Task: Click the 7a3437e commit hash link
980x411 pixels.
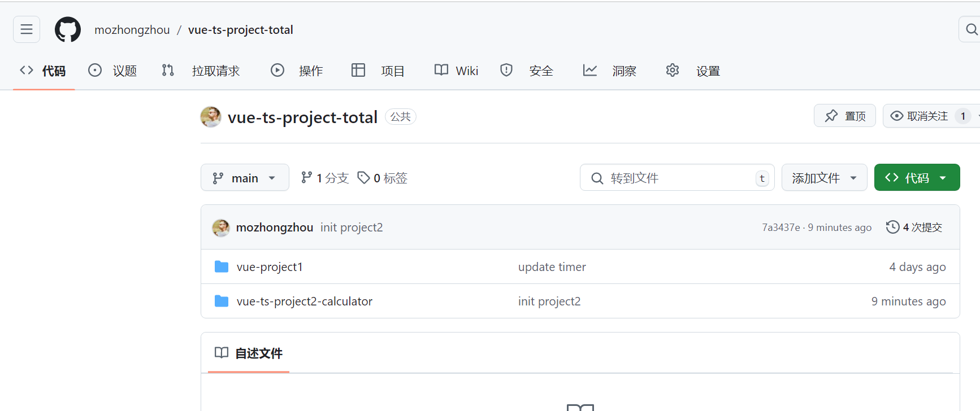Action: click(x=780, y=228)
